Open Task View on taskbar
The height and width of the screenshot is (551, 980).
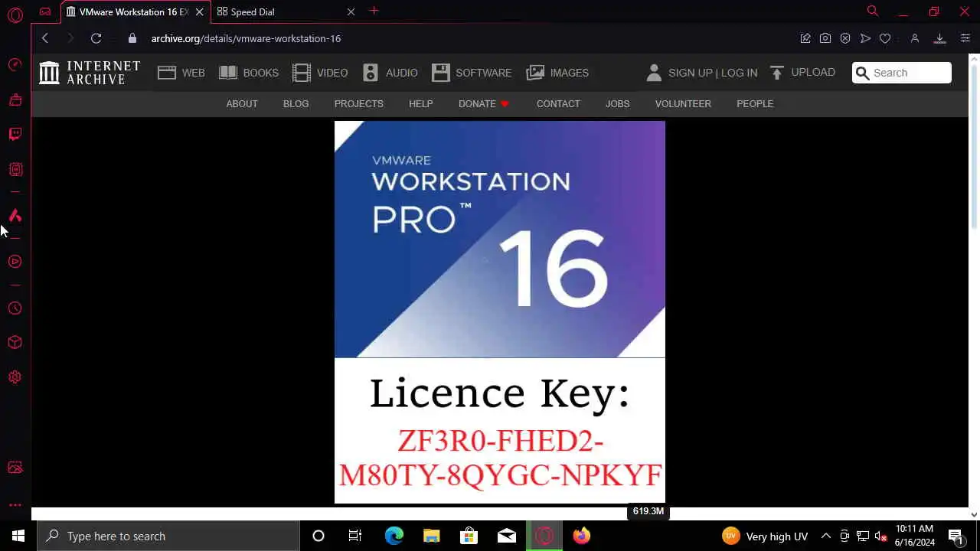click(355, 536)
